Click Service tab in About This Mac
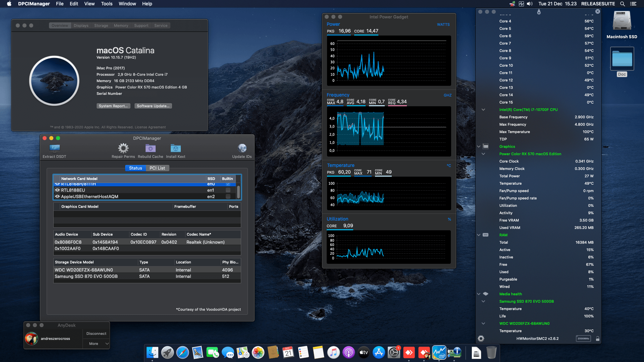This screenshot has width=644, height=362. (161, 25)
